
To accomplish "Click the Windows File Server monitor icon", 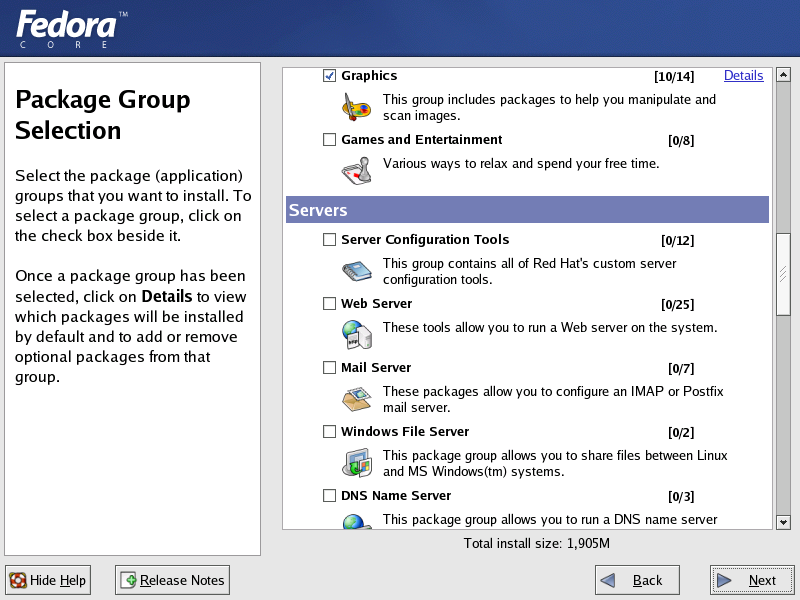I will click(x=357, y=463).
